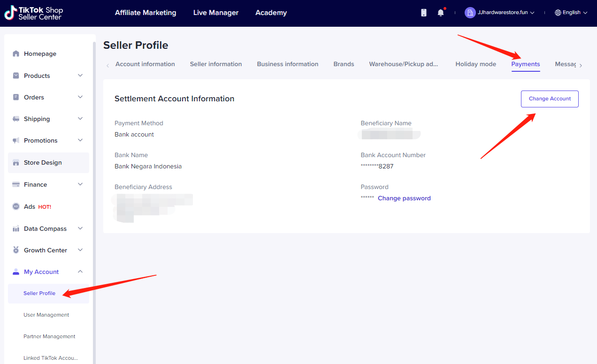This screenshot has height=364, width=597.
Task: Expand the Products sidebar menu
Action: click(x=80, y=76)
